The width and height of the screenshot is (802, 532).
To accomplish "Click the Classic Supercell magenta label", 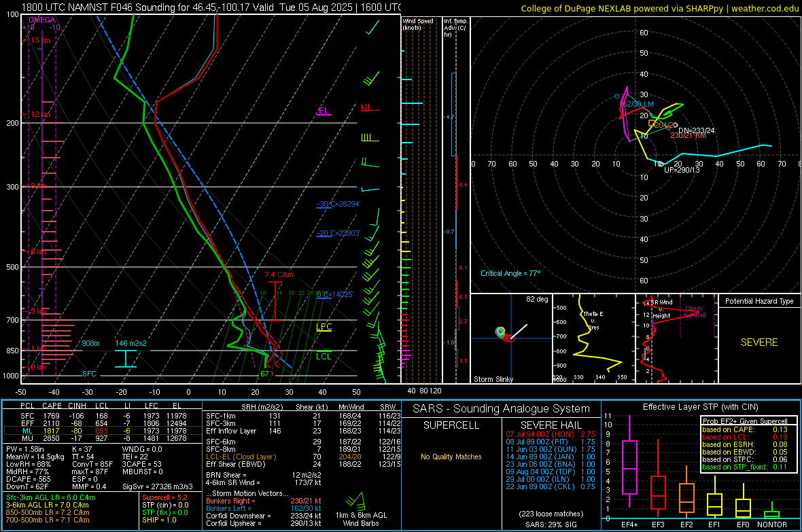I will pos(695,312).
